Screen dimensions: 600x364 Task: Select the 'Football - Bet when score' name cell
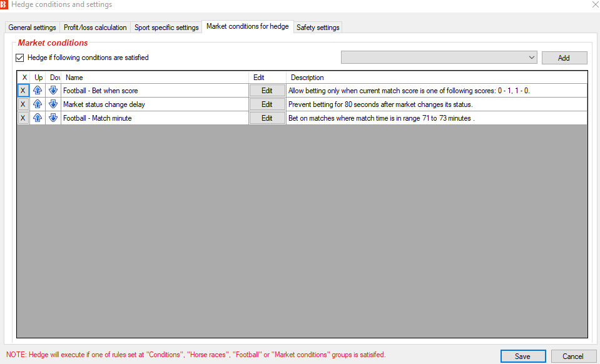[x=155, y=91]
